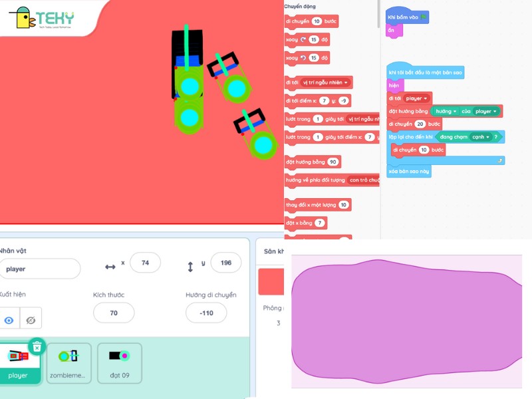Click the hide sprite crossed-eye icon

point(31,320)
